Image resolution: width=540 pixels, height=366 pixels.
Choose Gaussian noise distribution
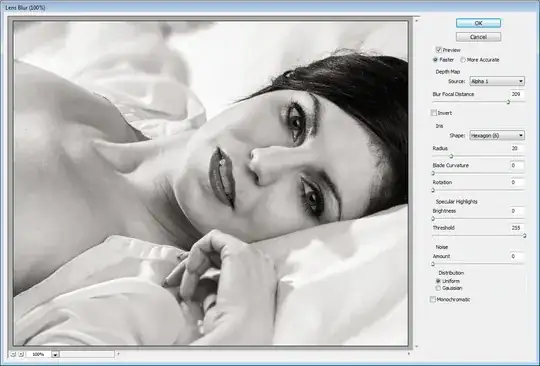[x=438, y=288]
